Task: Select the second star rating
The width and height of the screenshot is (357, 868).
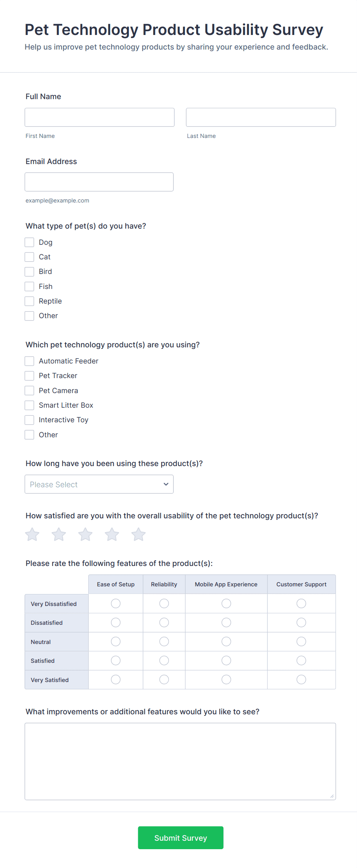Action: coord(59,534)
